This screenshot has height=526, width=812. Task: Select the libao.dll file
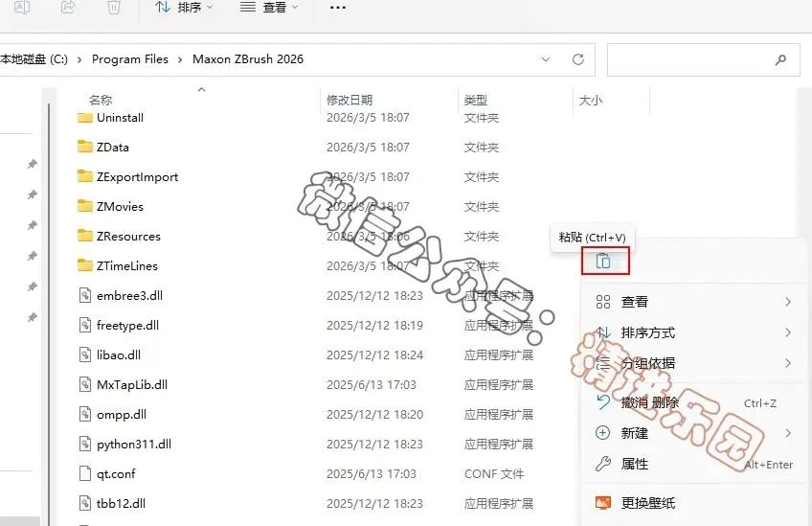click(119, 355)
